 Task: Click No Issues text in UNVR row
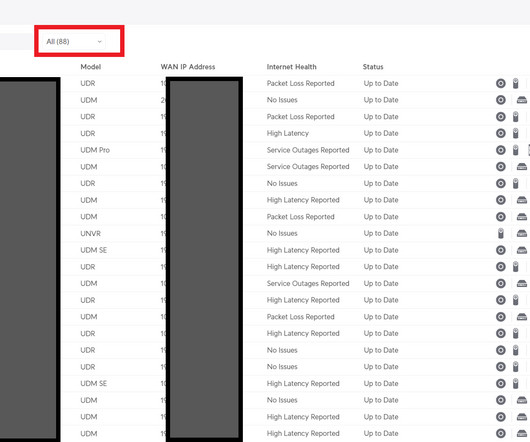click(x=282, y=233)
